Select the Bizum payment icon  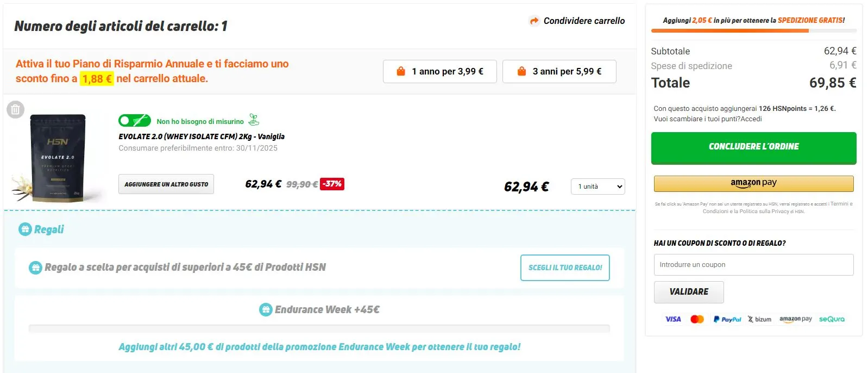759,319
